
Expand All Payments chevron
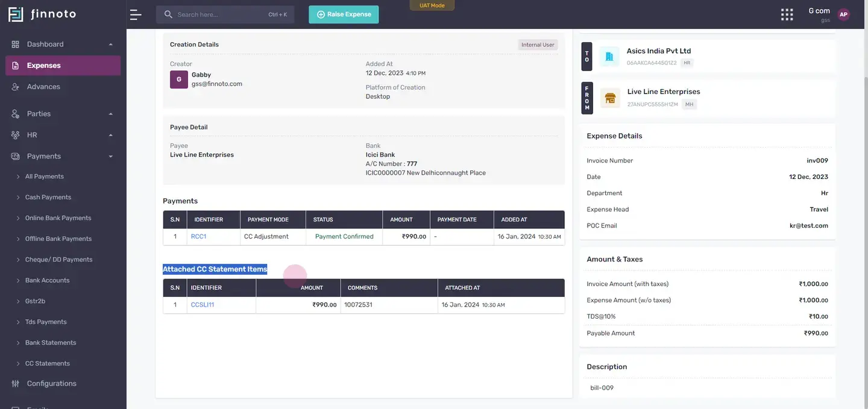pos(18,176)
